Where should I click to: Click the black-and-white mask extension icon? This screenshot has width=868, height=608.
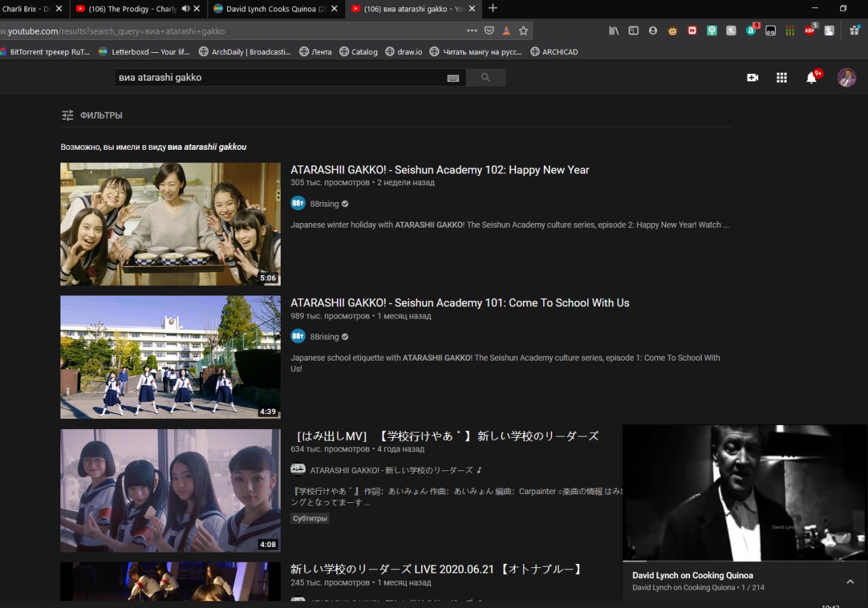[x=770, y=31]
